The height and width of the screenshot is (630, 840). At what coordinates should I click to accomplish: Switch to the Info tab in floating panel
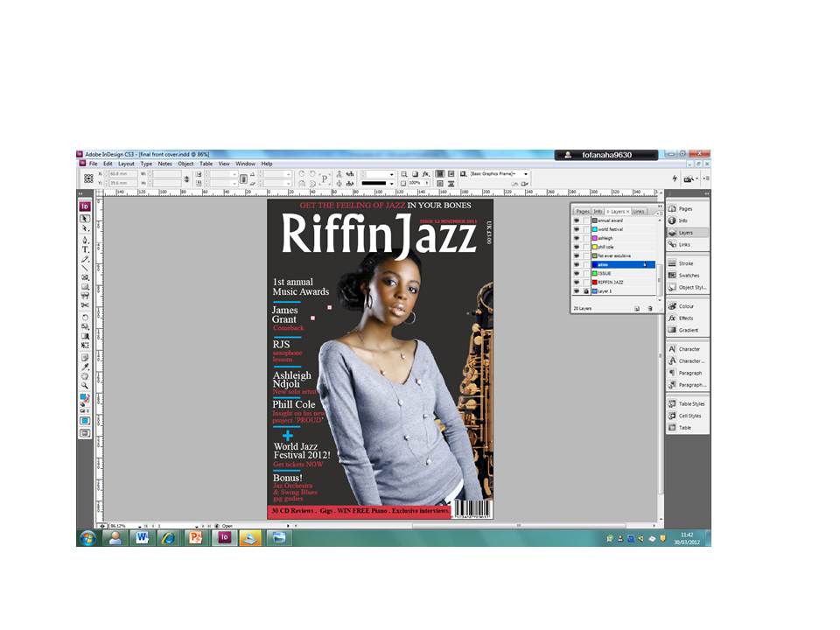[x=598, y=212]
